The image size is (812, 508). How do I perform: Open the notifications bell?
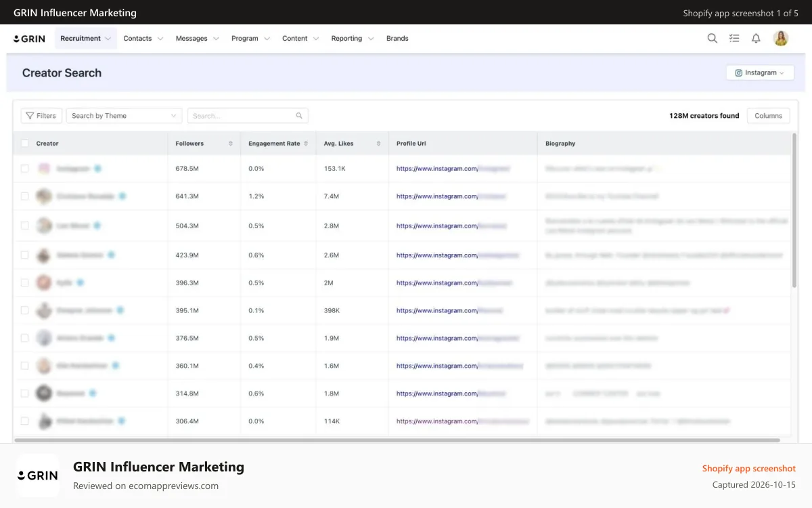(756, 39)
